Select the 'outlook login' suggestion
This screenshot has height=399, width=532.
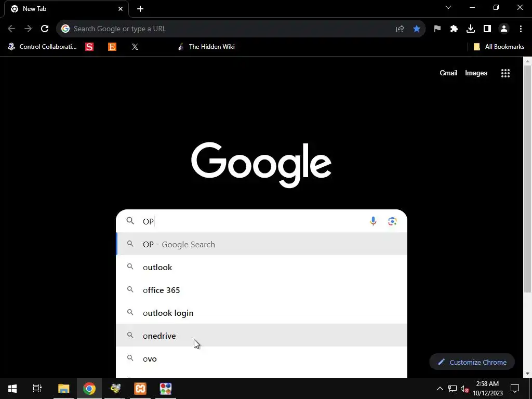pyautogui.click(x=262, y=313)
